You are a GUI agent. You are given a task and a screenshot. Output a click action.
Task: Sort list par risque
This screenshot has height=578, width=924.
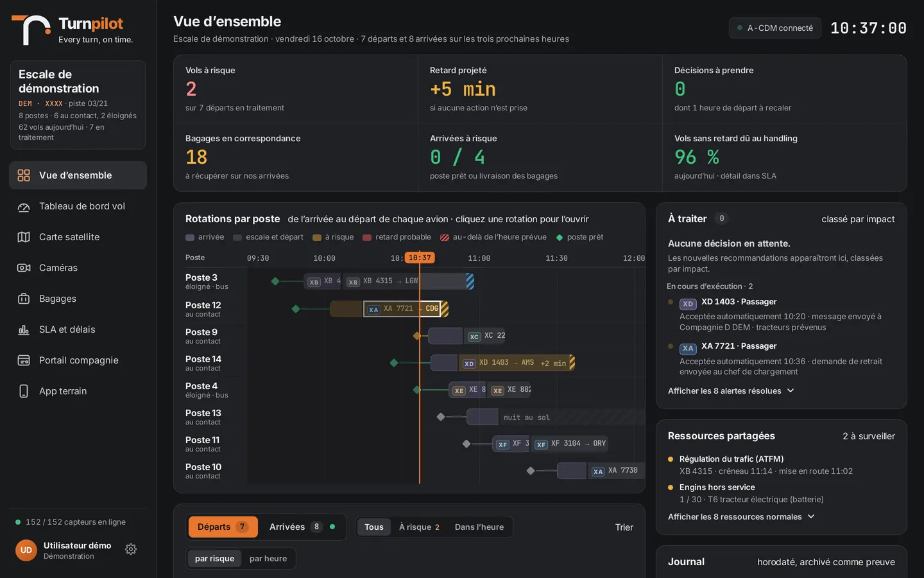[x=214, y=559]
